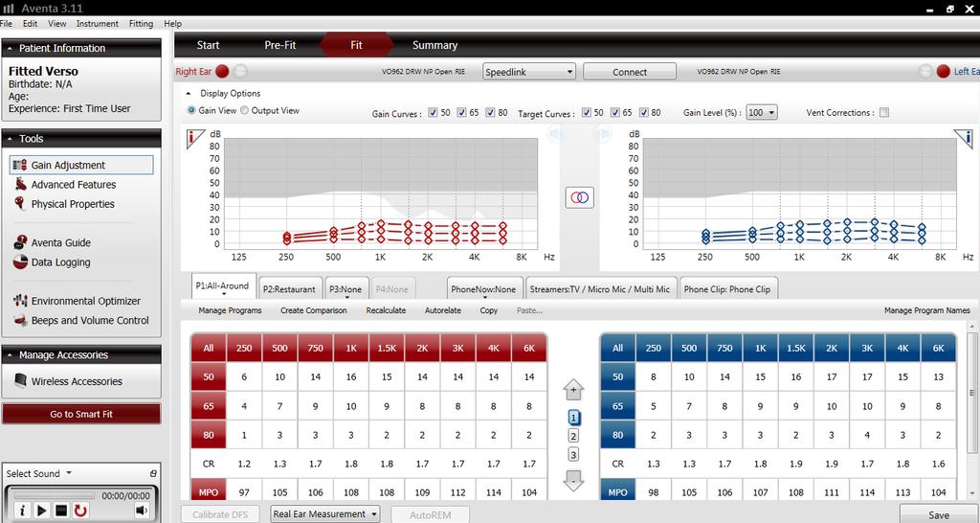
Task: Select gain step size 1
Action: [x=573, y=418]
